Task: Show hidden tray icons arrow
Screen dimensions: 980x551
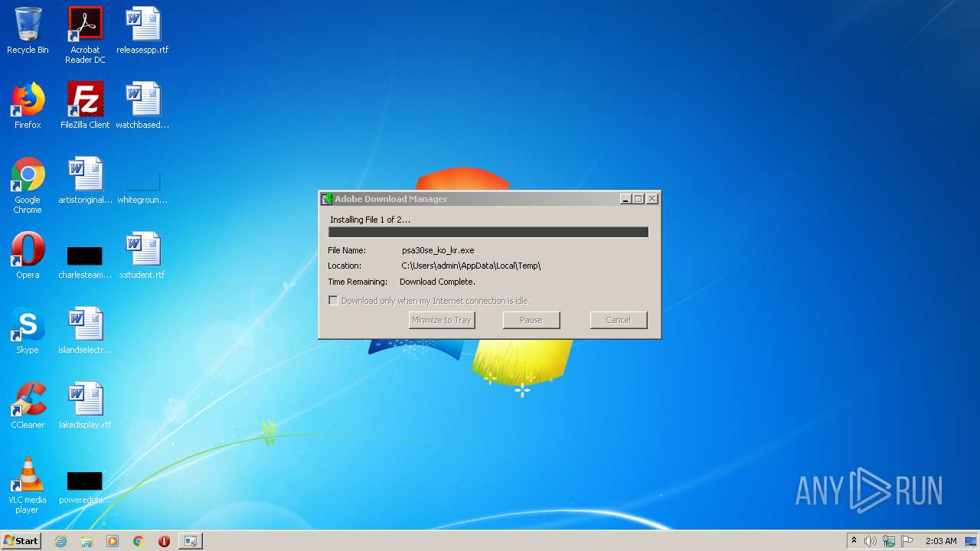Action: [x=854, y=541]
